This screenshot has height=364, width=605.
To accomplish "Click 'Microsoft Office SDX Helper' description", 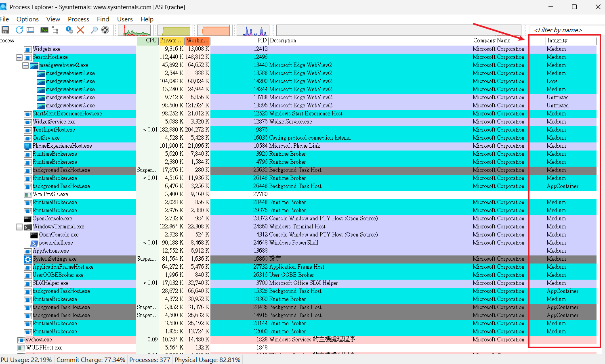I will 303,283.
